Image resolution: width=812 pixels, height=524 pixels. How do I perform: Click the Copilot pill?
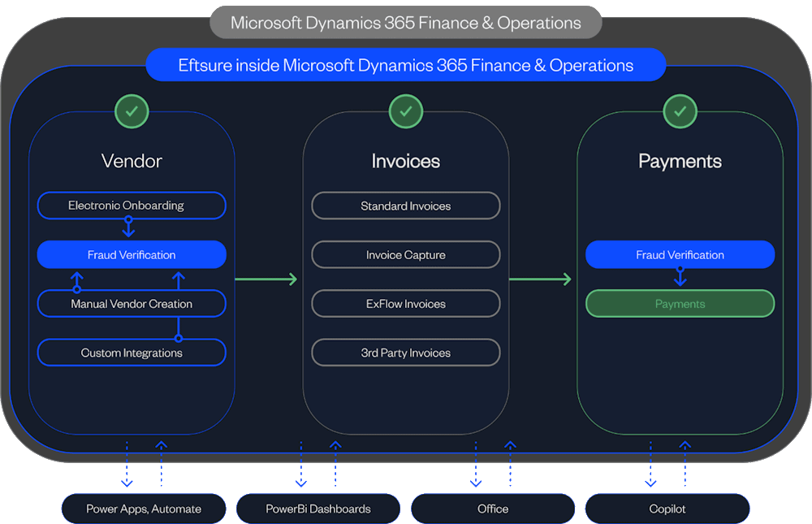(x=667, y=509)
